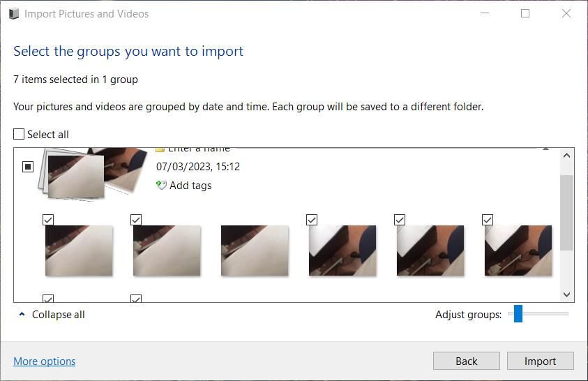Click the Adjust groups slider handle
The image size is (588, 381).
tap(518, 313)
